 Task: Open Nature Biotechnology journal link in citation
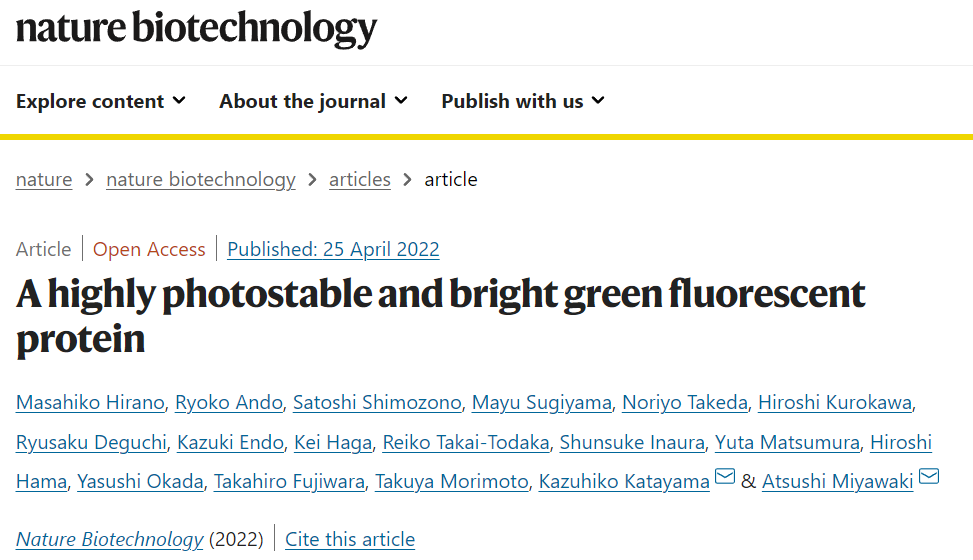(x=110, y=539)
